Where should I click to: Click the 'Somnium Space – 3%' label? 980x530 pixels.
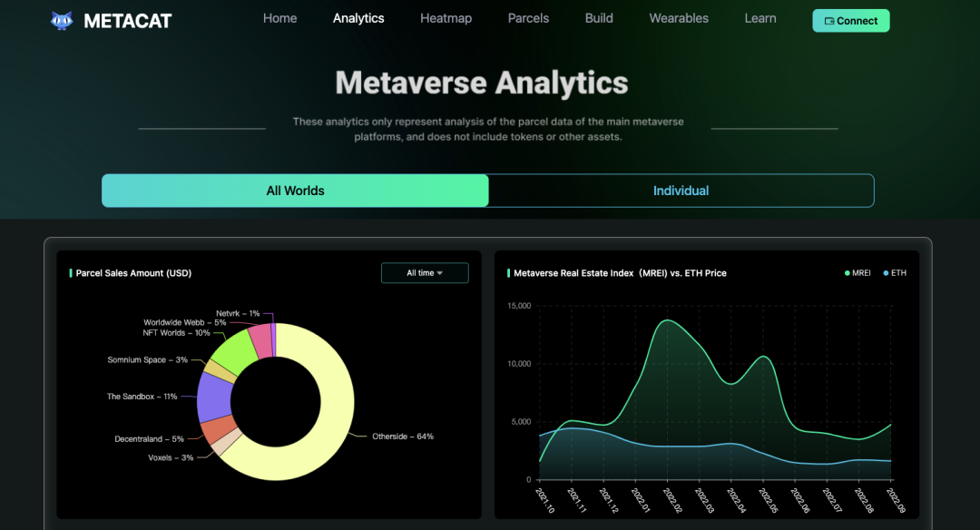tap(148, 360)
